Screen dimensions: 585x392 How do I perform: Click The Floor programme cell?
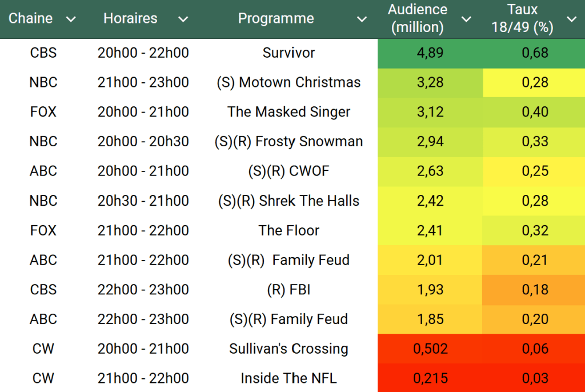coord(289,231)
